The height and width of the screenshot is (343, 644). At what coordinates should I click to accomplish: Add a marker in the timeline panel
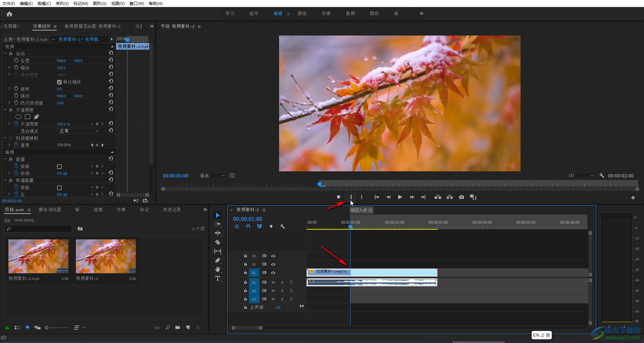[x=271, y=227]
